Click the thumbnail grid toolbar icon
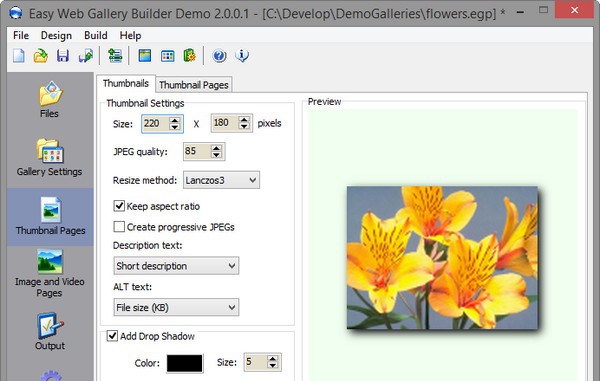Viewport: 600px width, 381px height. pyautogui.click(x=168, y=56)
